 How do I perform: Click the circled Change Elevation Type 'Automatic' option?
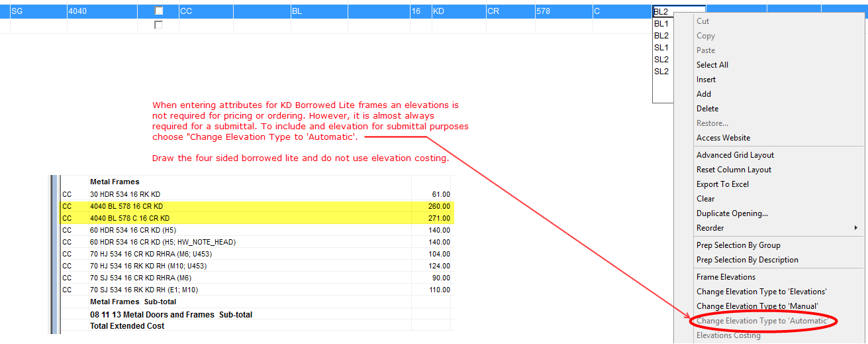[762, 321]
